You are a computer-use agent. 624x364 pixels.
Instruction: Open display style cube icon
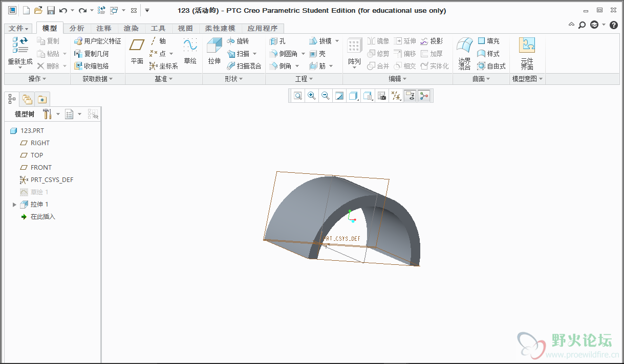click(x=353, y=96)
